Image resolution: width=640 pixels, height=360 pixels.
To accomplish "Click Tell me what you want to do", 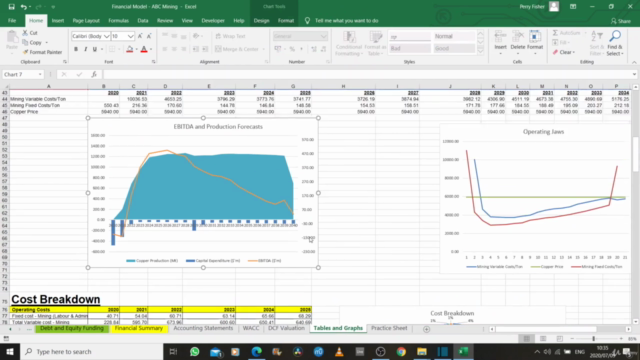I will [x=346, y=20].
